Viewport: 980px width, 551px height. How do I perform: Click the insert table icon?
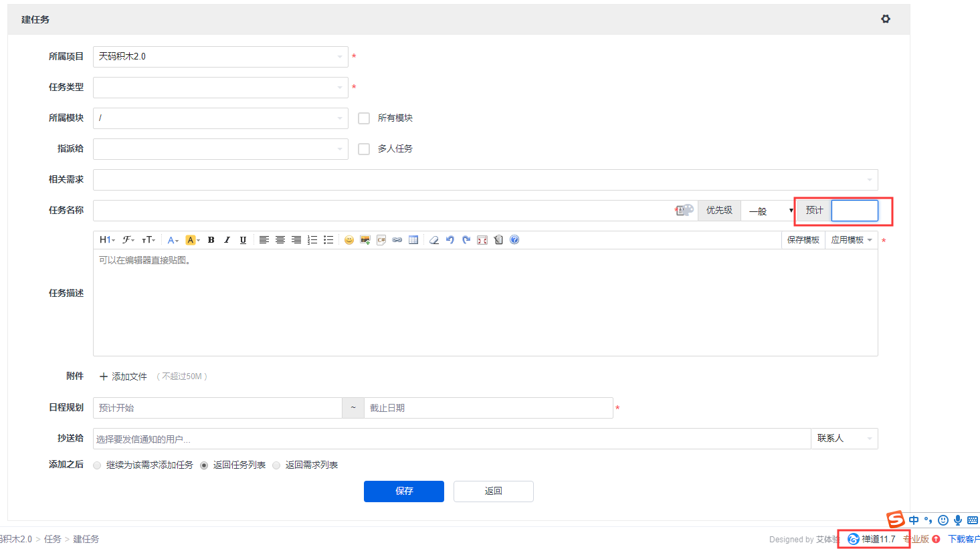(x=413, y=240)
